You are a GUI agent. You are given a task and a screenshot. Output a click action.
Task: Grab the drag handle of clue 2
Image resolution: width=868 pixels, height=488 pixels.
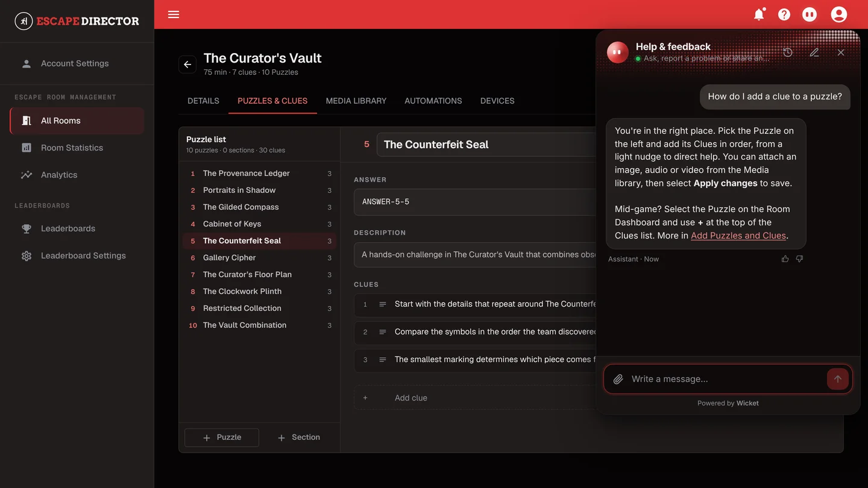[x=382, y=332]
